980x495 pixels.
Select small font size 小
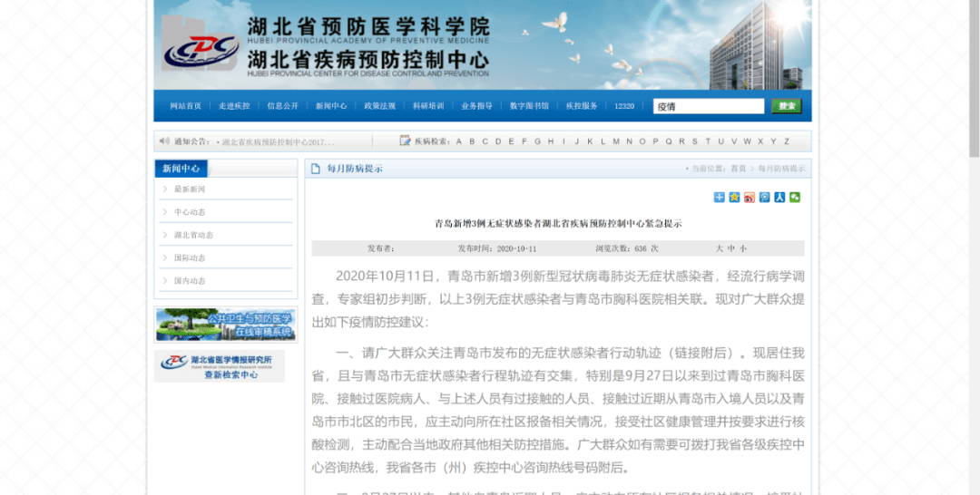click(x=743, y=248)
